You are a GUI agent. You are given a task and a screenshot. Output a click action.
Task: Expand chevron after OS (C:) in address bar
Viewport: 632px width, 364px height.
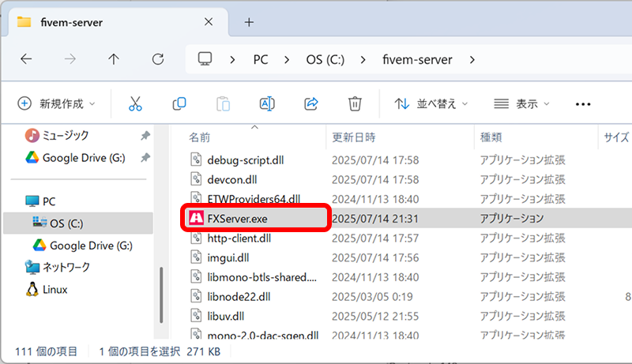363,59
